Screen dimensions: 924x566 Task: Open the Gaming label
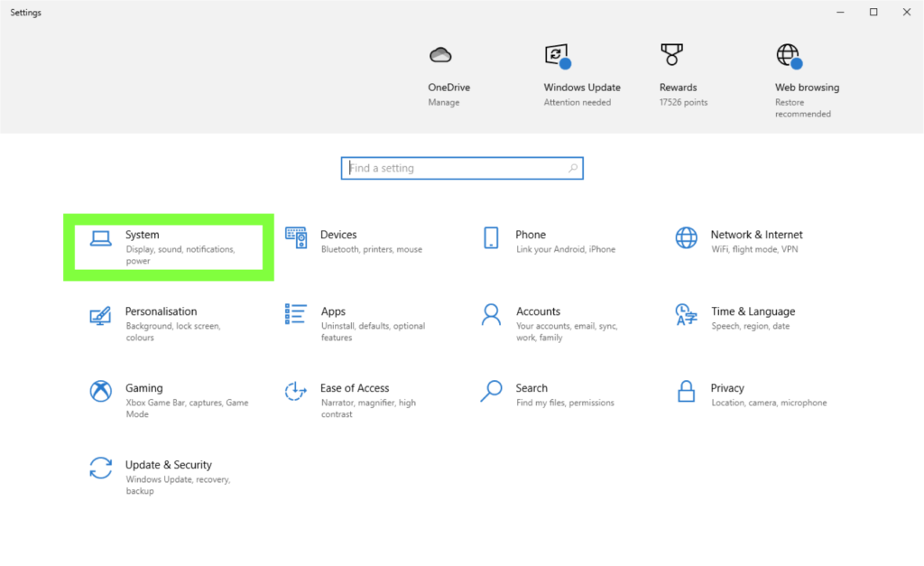coord(143,388)
